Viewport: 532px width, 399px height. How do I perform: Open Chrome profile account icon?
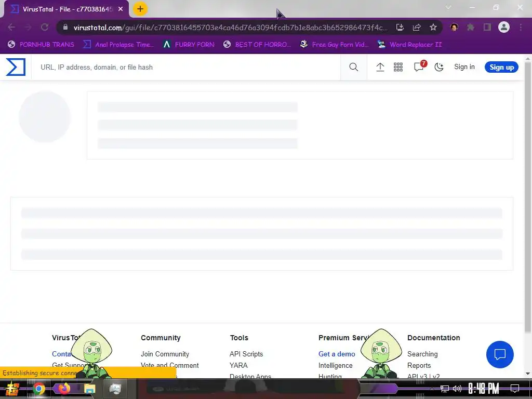click(504, 27)
